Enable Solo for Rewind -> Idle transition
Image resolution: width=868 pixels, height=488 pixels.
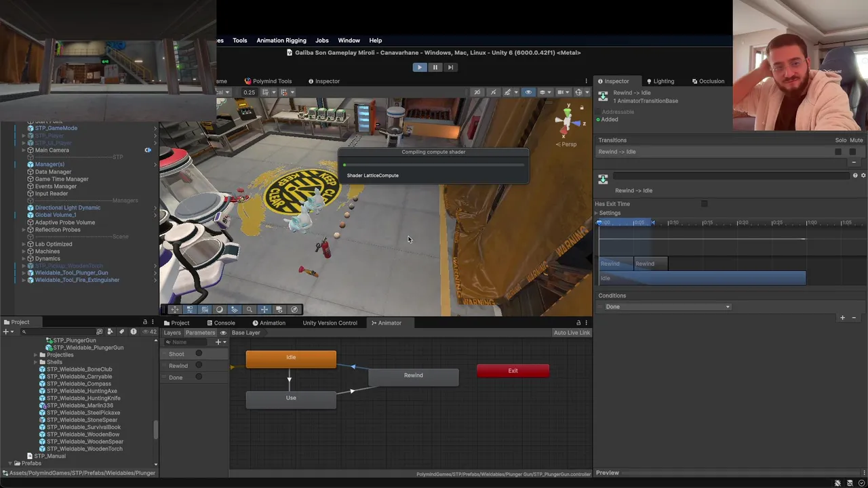pos(838,152)
